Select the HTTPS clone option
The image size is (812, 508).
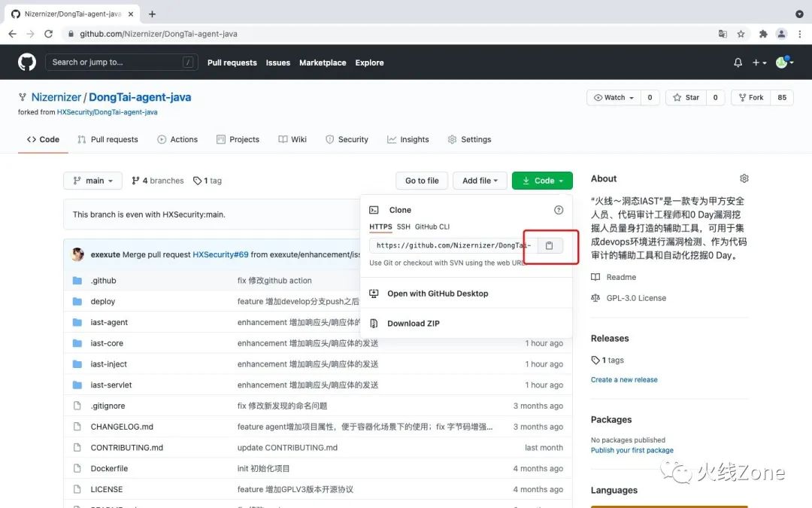(x=380, y=227)
